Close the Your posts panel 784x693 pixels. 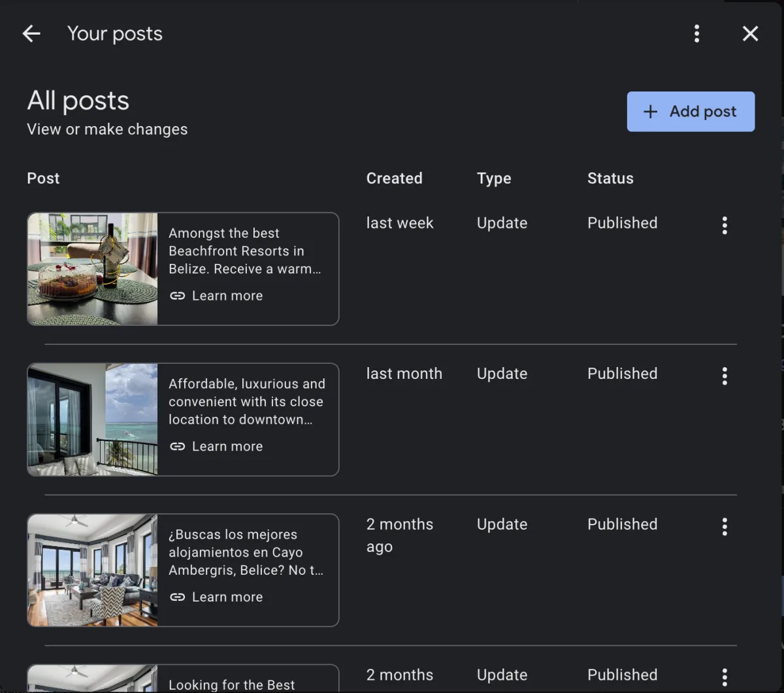pyautogui.click(x=750, y=34)
